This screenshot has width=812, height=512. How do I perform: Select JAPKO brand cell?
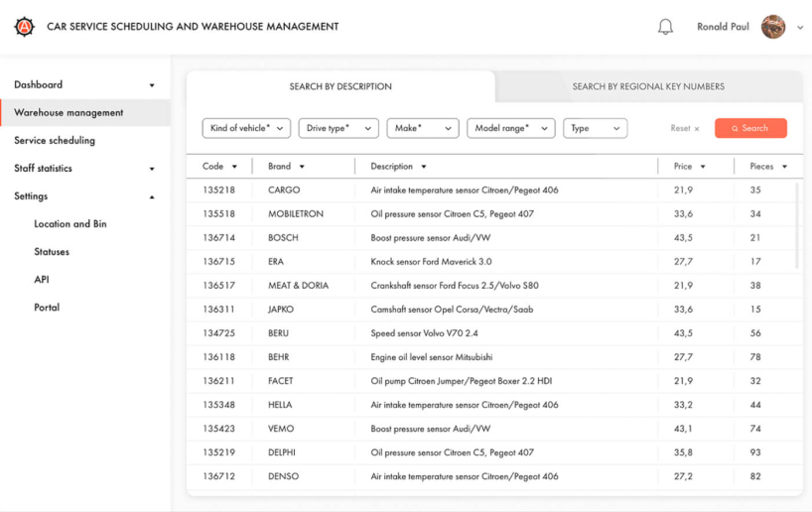coord(281,309)
